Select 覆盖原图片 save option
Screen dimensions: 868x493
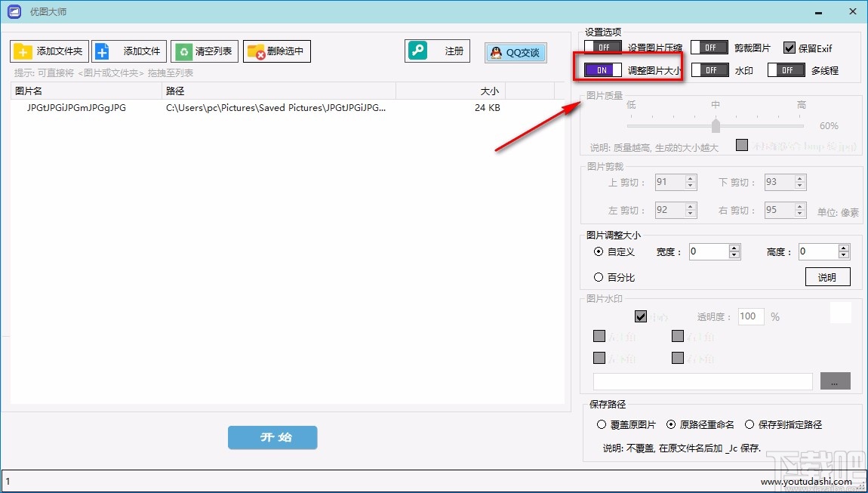602,425
